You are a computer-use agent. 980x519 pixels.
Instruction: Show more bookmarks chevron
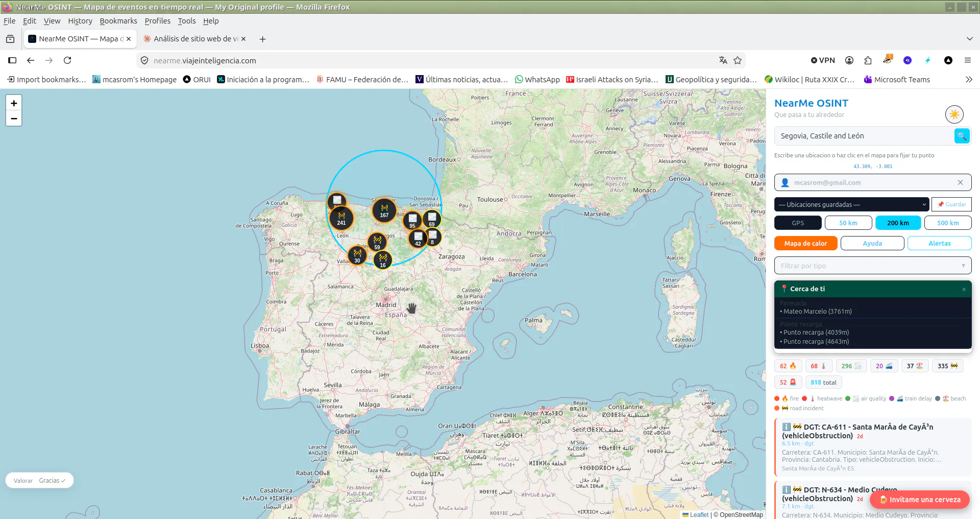[969, 79]
